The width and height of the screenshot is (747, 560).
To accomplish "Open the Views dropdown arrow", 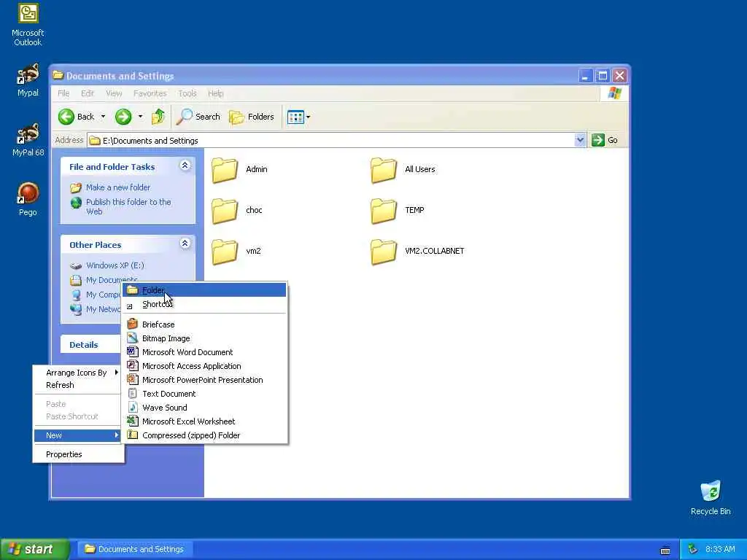I will point(309,117).
